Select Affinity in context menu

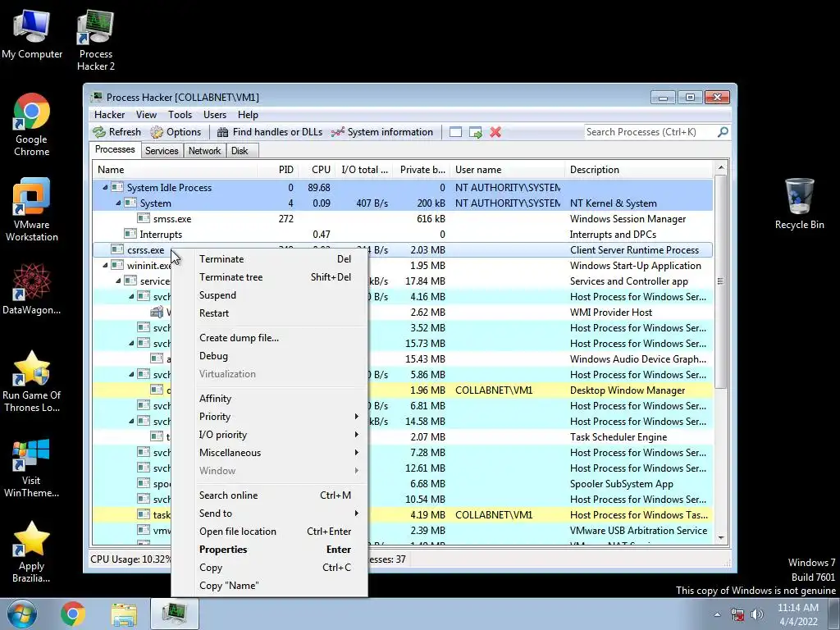coord(277,398)
